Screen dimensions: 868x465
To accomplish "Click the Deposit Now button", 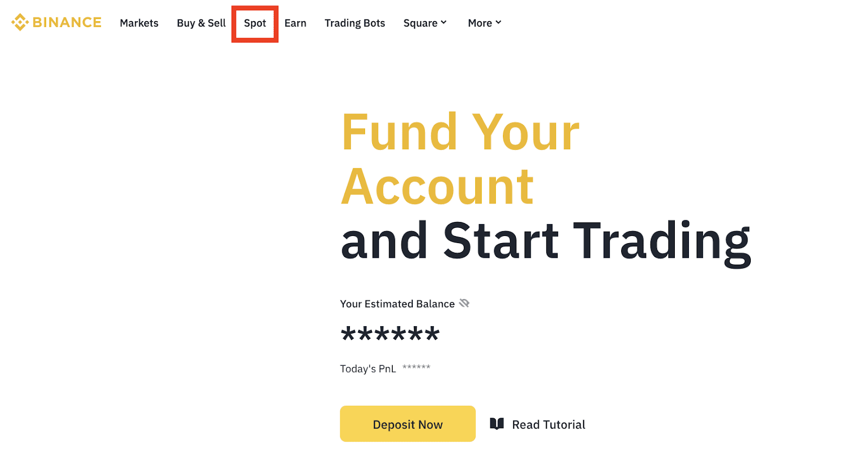I will (x=408, y=424).
